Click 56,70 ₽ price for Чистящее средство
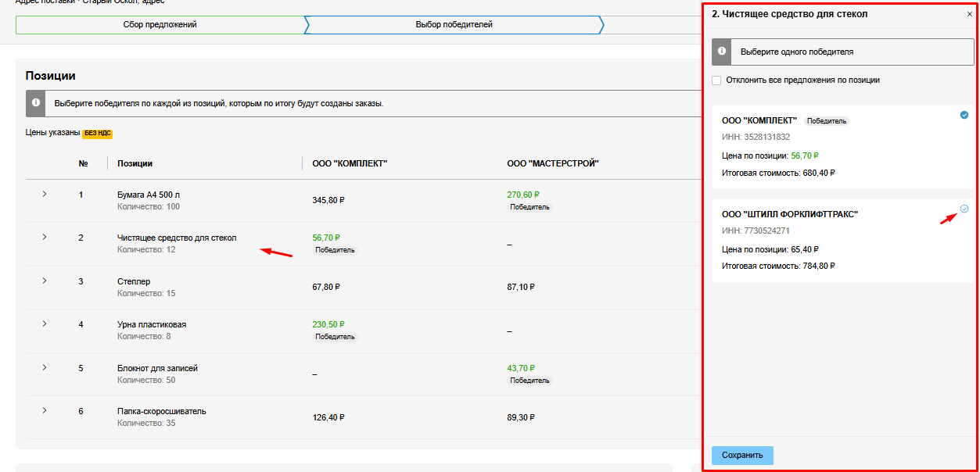This screenshot has width=980, height=472. [326, 238]
